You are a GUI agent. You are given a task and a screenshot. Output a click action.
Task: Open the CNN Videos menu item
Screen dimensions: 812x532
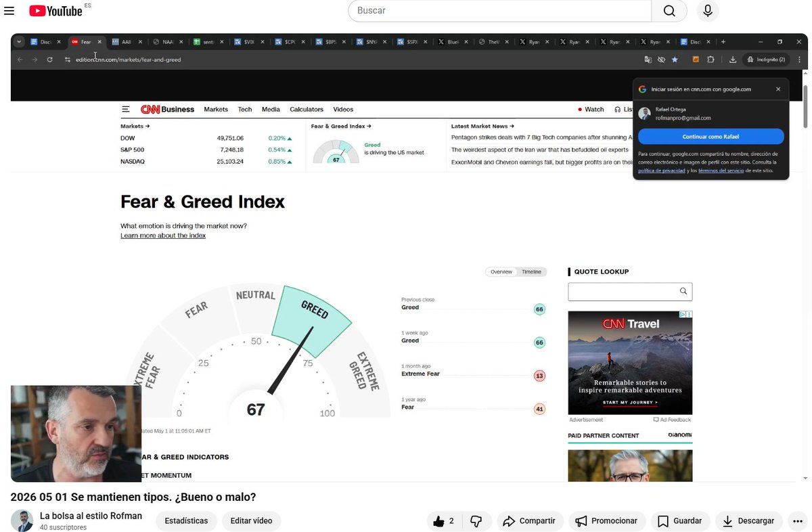343,109
